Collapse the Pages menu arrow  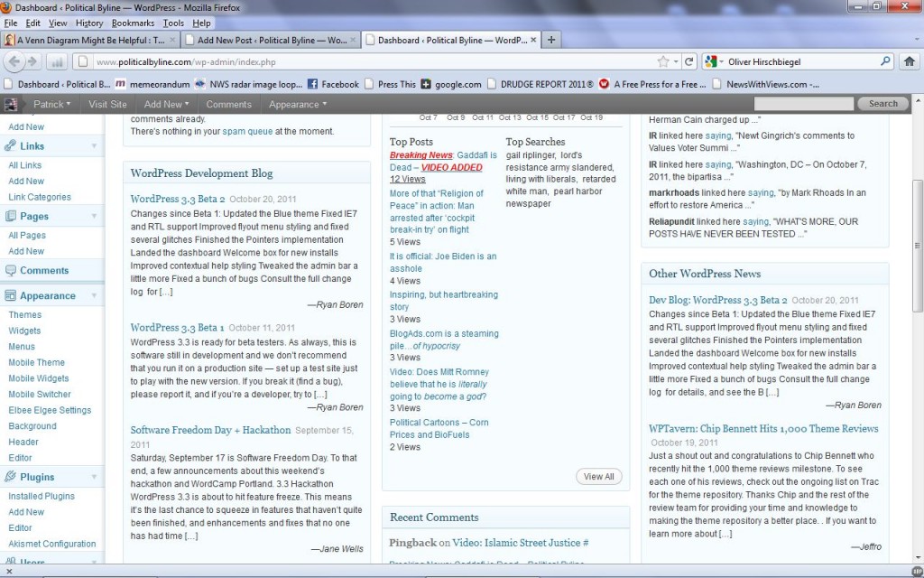click(94, 216)
